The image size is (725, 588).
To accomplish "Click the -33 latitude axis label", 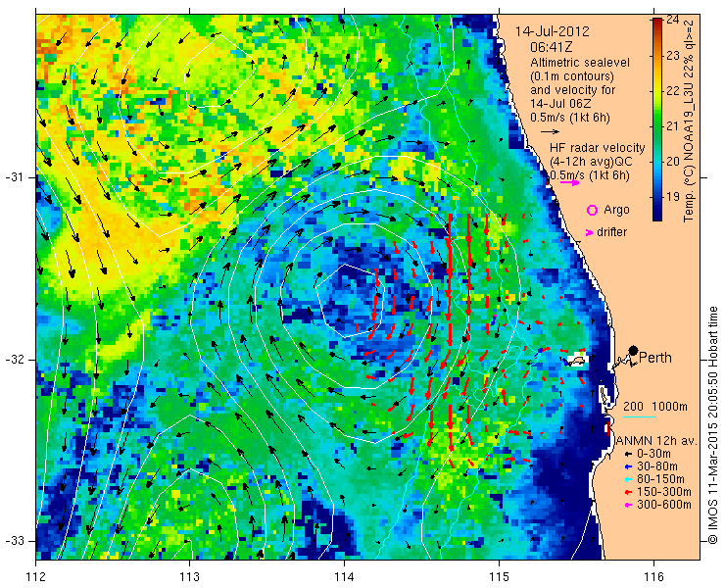I will (x=13, y=541).
